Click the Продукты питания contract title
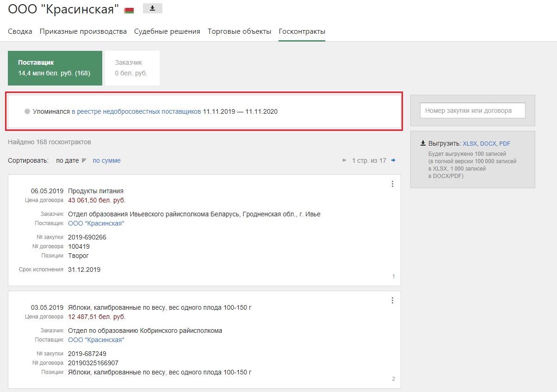The width and height of the screenshot is (557, 392). coord(96,191)
